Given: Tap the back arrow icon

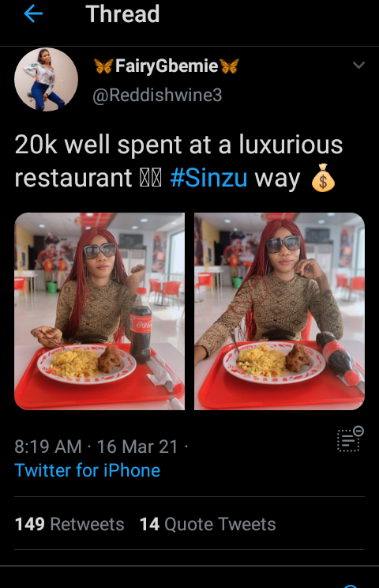Looking at the screenshot, I should pyautogui.click(x=33, y=14).
